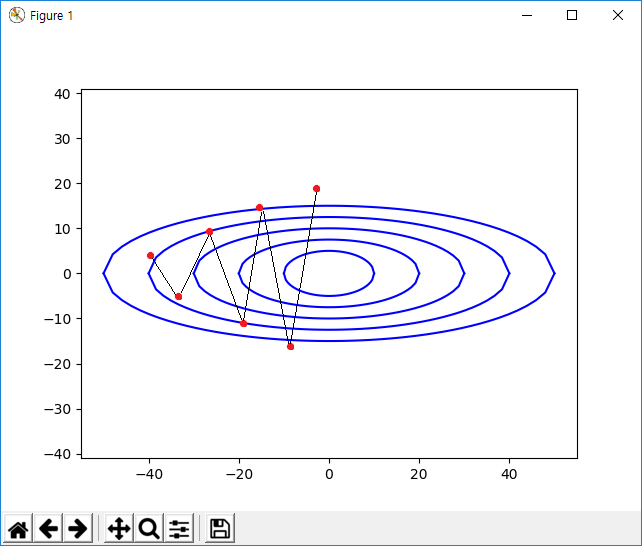Click the x-axis label 20

coord(419,474)
